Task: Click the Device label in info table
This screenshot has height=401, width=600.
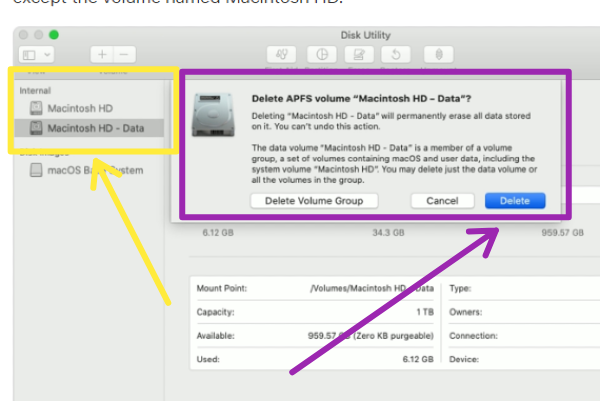Action: [x=464, y=359]
